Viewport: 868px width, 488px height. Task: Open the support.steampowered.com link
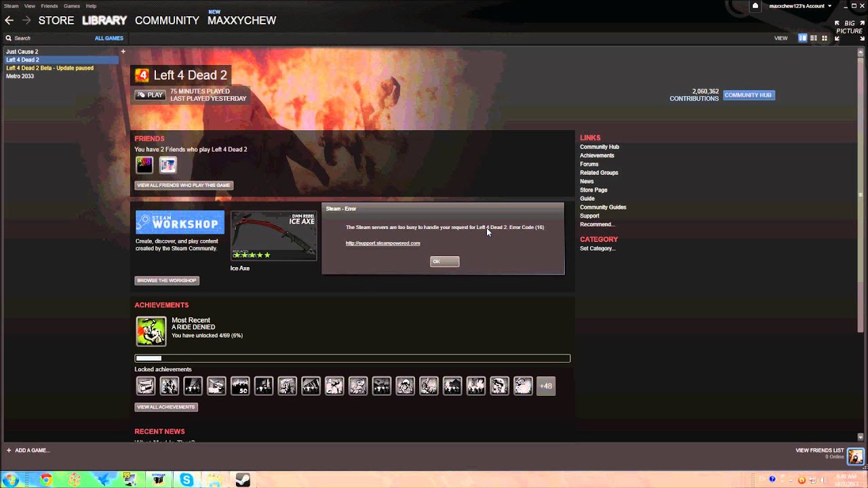point(383,243)
